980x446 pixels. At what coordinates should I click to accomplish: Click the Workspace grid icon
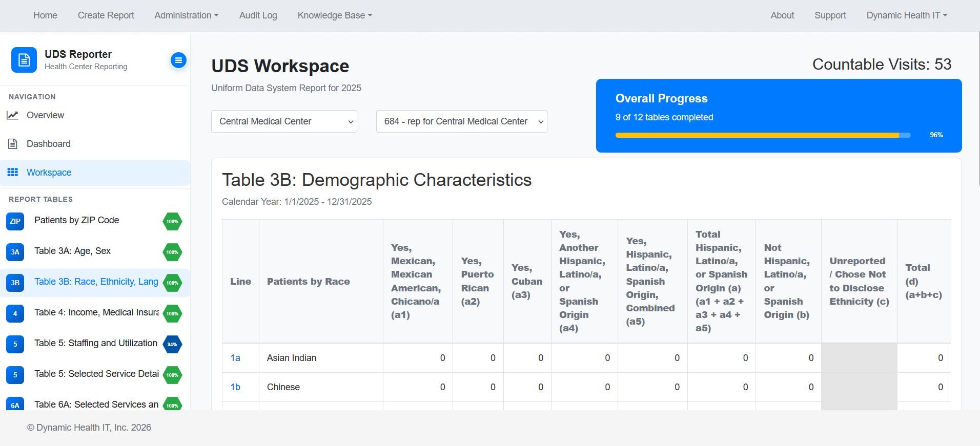tap(13, 173)
